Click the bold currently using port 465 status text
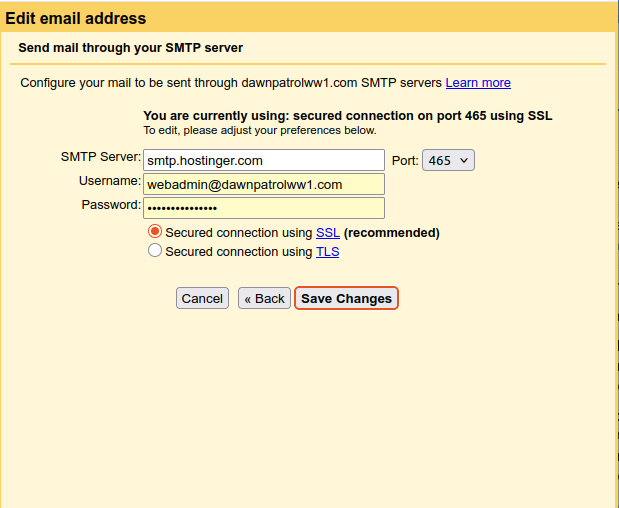The height and width of the screenshot is (508, 619). 347,116
